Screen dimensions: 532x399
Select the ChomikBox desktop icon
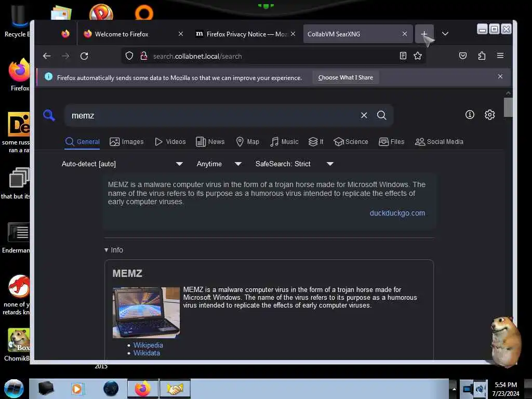pos(18,345)
